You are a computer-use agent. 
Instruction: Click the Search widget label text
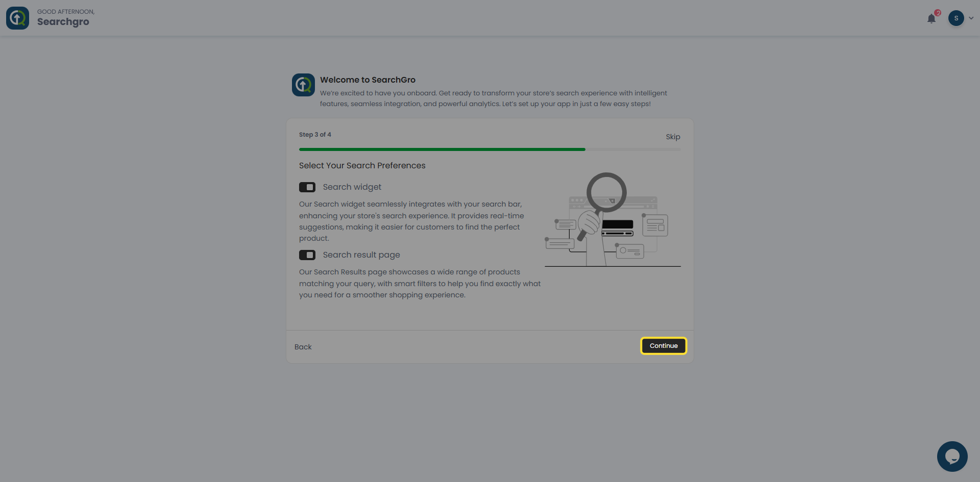point(352,187)
